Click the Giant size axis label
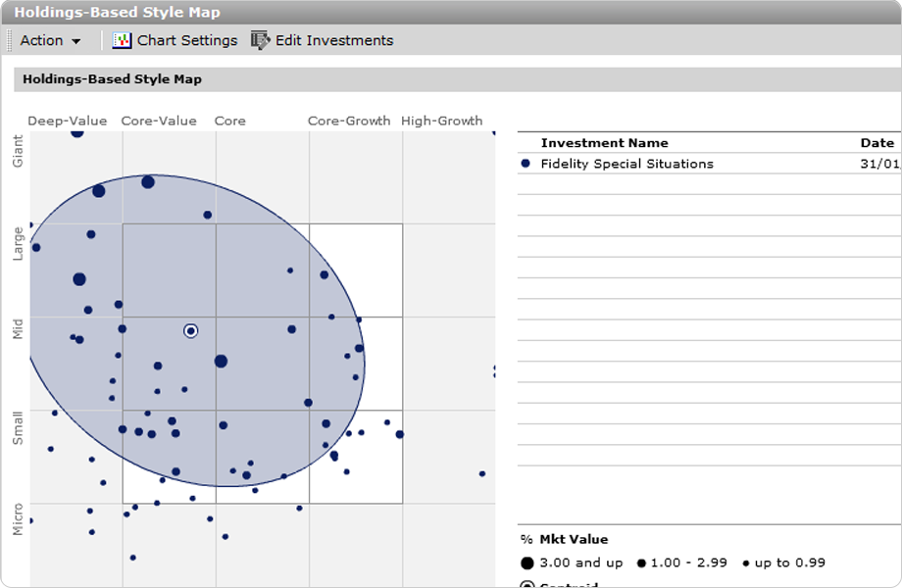The width and height of the screenshot is (902, 588). 18,152
